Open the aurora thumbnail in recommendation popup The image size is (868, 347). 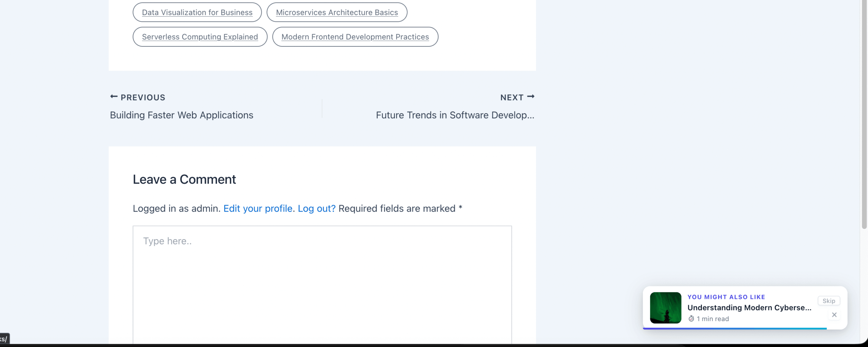666,308
